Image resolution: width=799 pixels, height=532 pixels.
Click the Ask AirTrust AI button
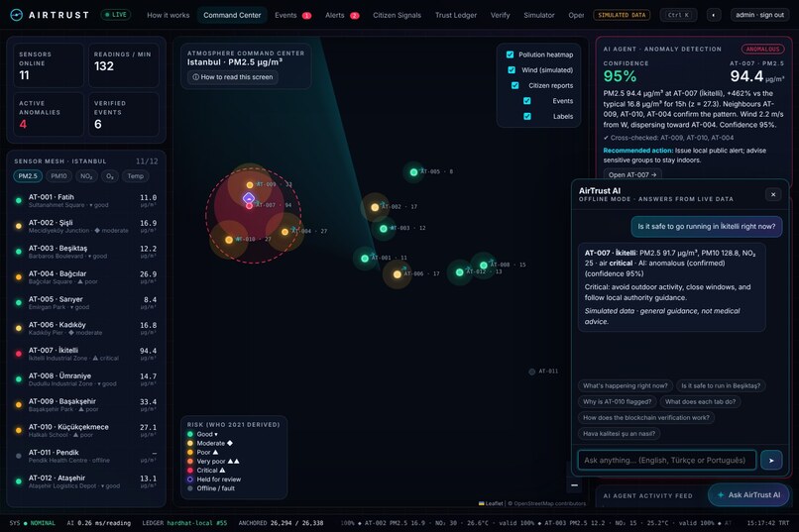[x=748, y=494]
